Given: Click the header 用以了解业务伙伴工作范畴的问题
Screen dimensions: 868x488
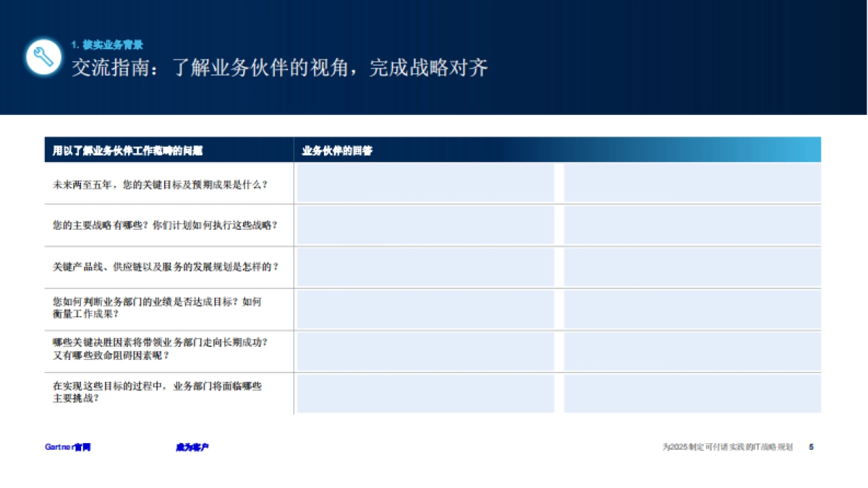Looking at the screenshot, I should pyautogui.click(x=129, y=150).
